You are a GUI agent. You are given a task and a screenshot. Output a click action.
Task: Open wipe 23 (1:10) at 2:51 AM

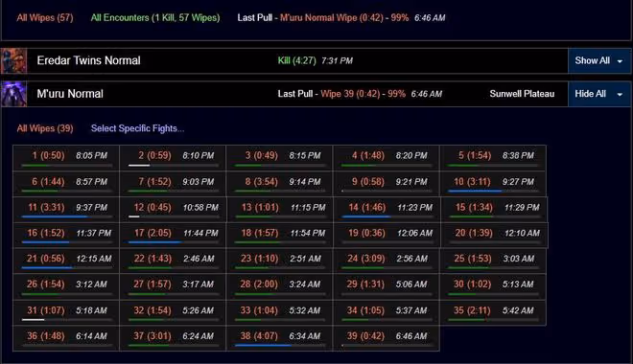click(279, 261)
